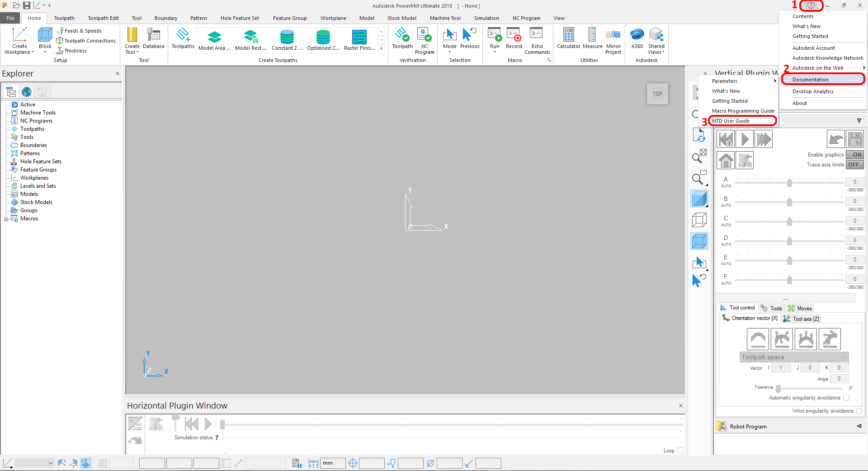Click the Create Workplane icon
Image resolution: width=868 pixels, height=471 pixels.
click(19, 35)
